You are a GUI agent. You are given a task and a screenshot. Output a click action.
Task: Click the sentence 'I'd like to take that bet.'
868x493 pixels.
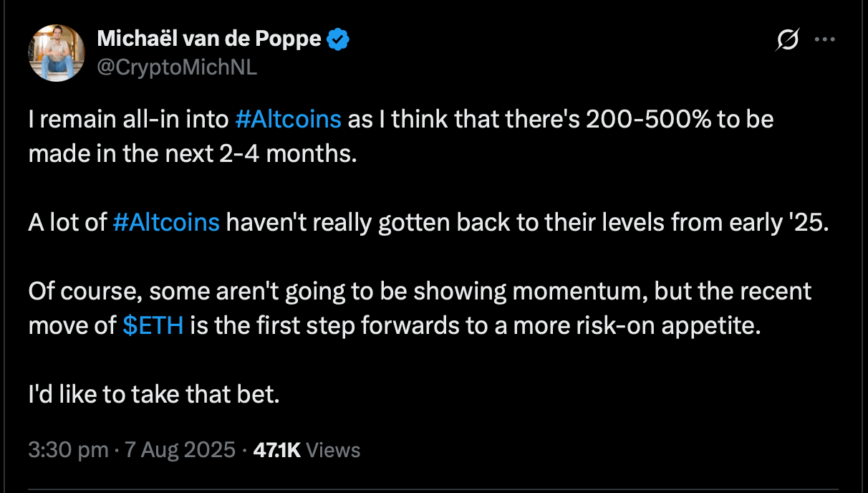(x=153, y=394)
